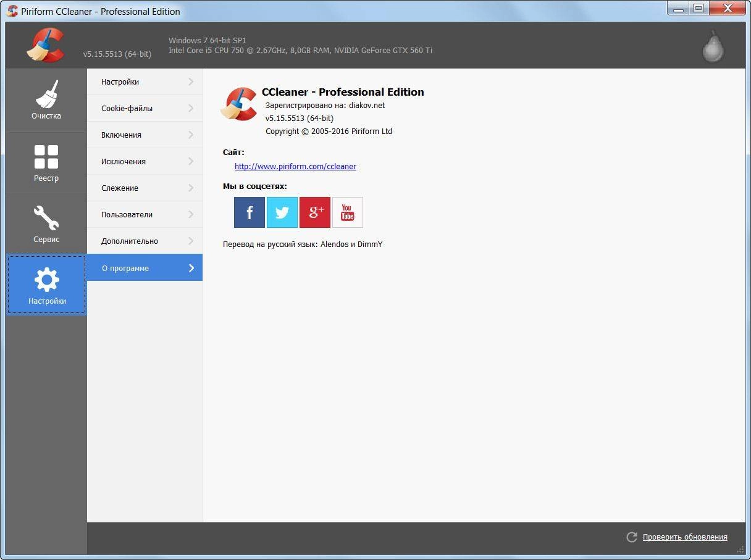Open the YouTube channel icon

coord(348,212)
